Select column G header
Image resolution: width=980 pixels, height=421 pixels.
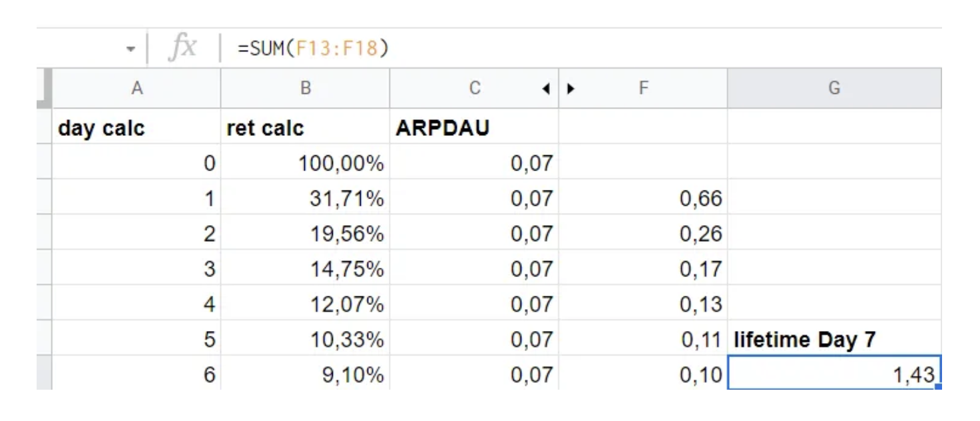834,89
